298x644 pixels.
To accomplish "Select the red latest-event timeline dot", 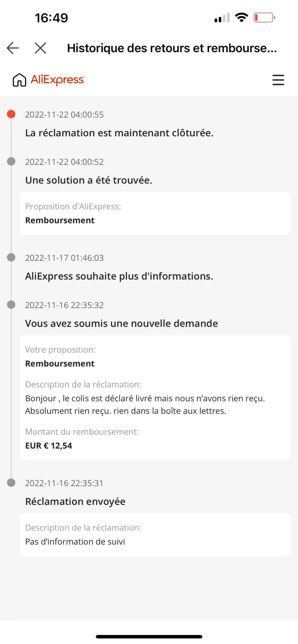I will coord(11,114).
